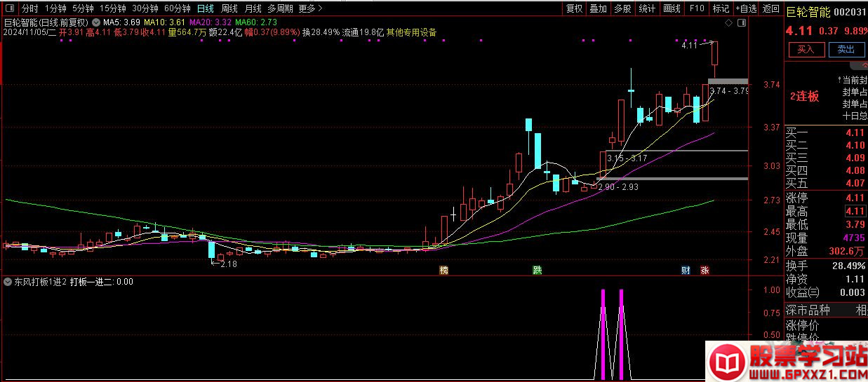Open the 多周期 multi-period view
Image resolution: width=868 pixels, height=382 pixels.
280,9
